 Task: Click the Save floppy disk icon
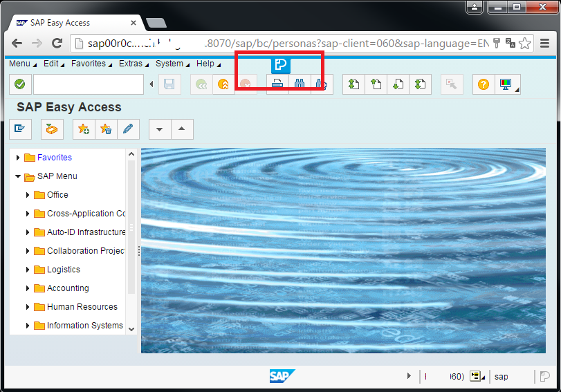tap(169, 84)
